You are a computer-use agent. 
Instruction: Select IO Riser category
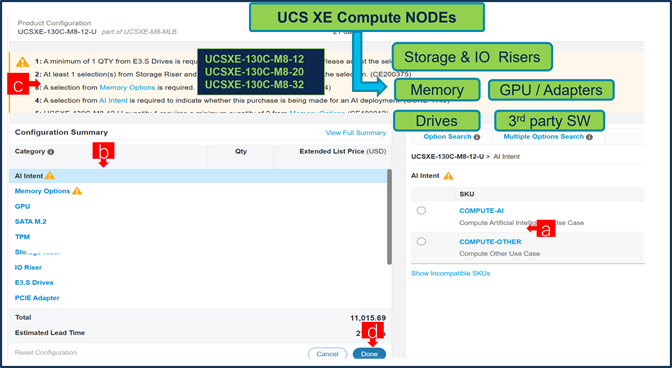[28, 267]
